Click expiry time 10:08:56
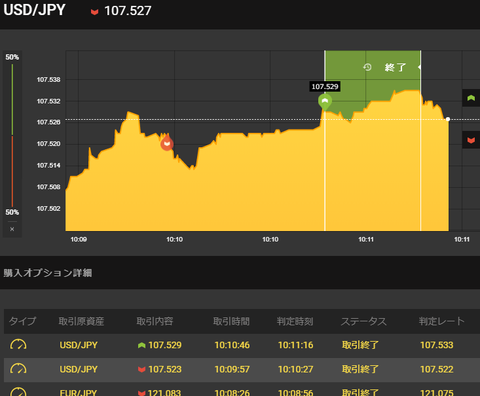Screen dimensions: 480x396 pyautogui.click(x=296, y=393)
